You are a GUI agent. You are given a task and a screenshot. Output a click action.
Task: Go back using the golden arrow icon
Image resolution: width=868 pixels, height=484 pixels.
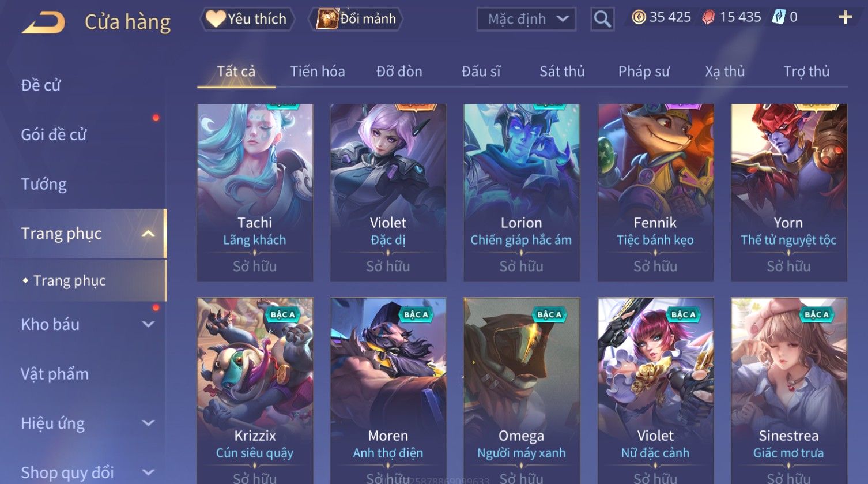pos(43,22)
